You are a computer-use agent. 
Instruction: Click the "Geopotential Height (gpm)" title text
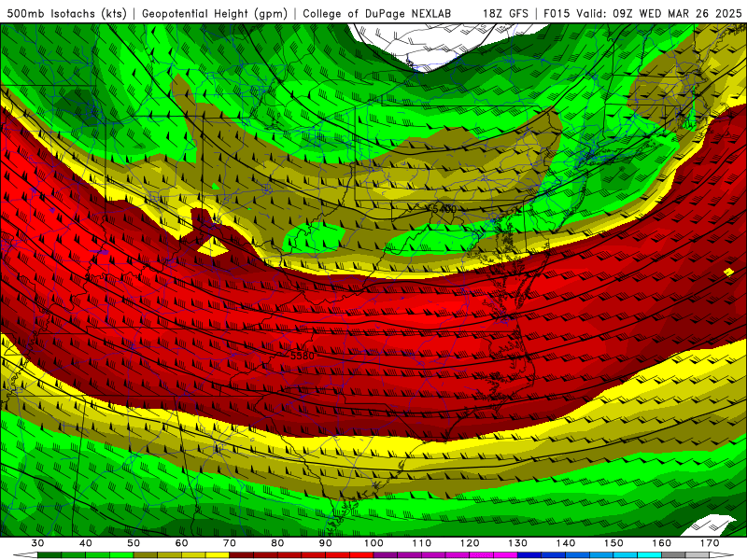pyautogui.click(x=215, y=13)
